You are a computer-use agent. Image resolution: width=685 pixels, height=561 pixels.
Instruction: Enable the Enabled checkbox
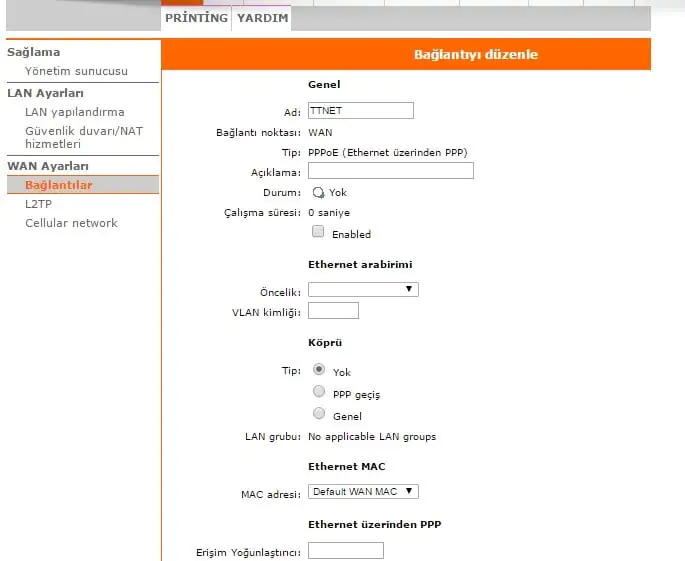318,232
